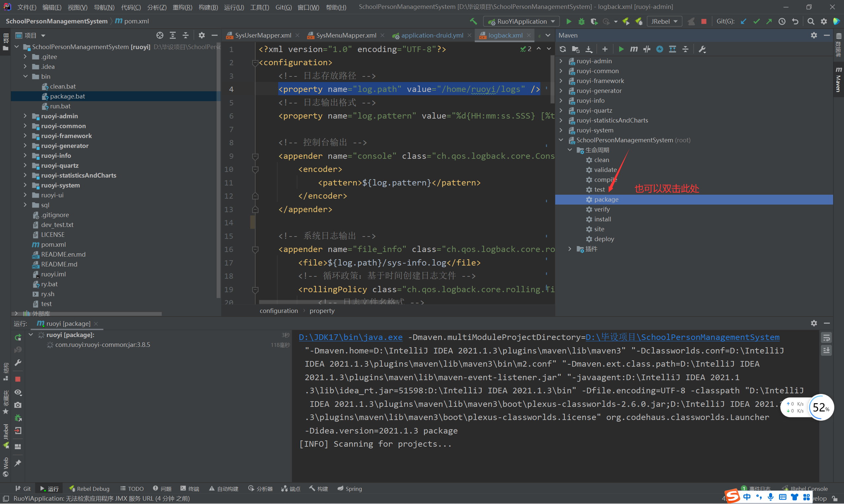Image resolution: width=844 pixels, height=504 pixels.
Task: Click camera dump threads icon in run panel
Action: [x=18, y=405]
